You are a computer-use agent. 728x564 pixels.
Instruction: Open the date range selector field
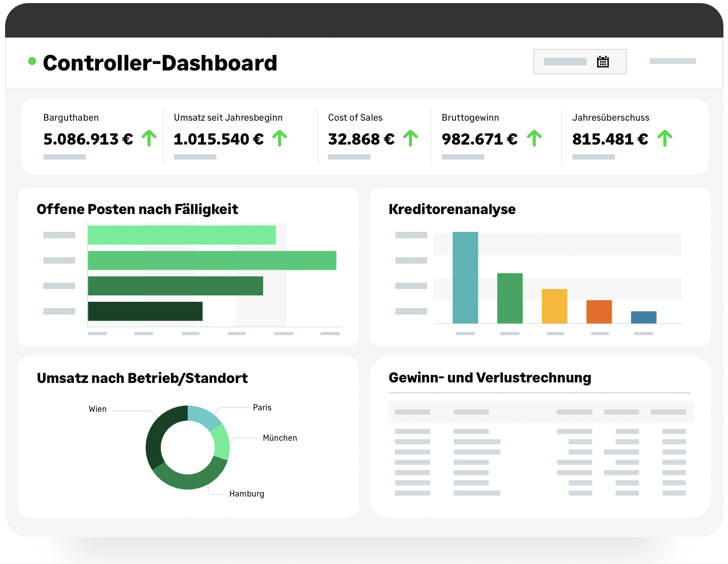[x=566, y=62]
